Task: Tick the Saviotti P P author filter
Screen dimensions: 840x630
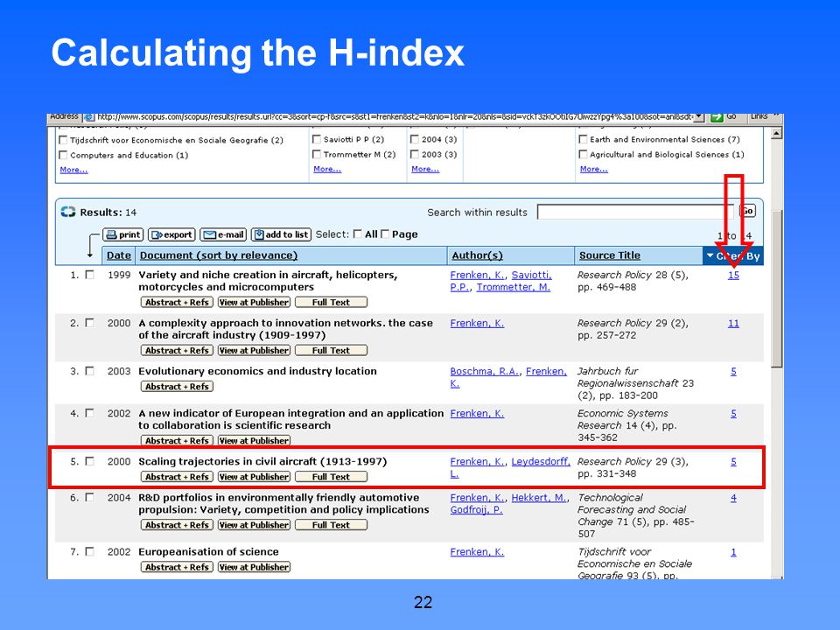Action: 317,139
